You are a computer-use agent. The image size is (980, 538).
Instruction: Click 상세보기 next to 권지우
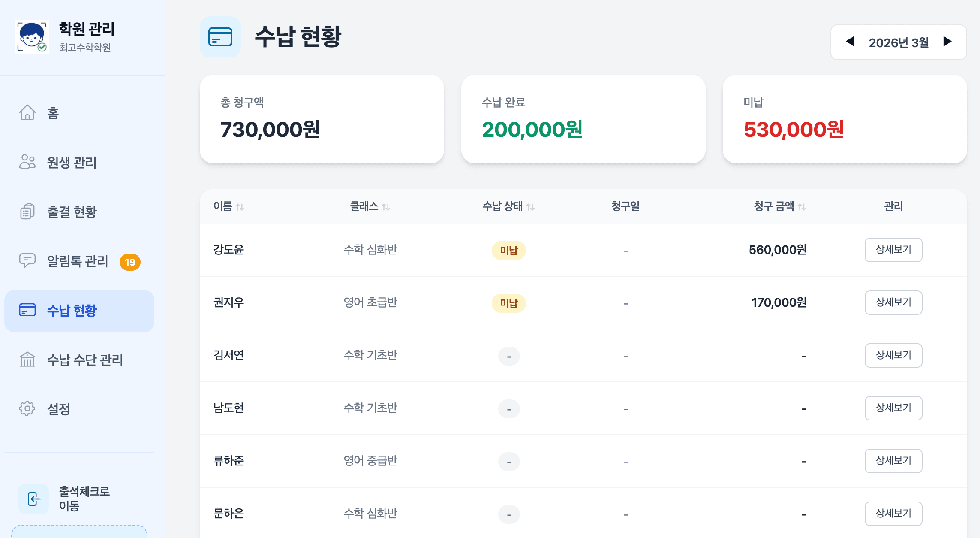pyautogui.click(x=893, y=302)
